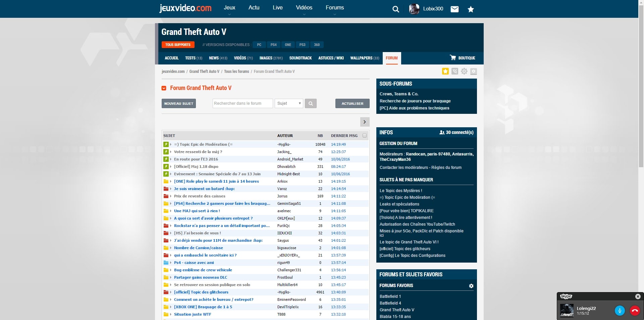Click yellow folder icon of Situation juste WTF
Screen dimensions: 644x320
pos(166,314)
